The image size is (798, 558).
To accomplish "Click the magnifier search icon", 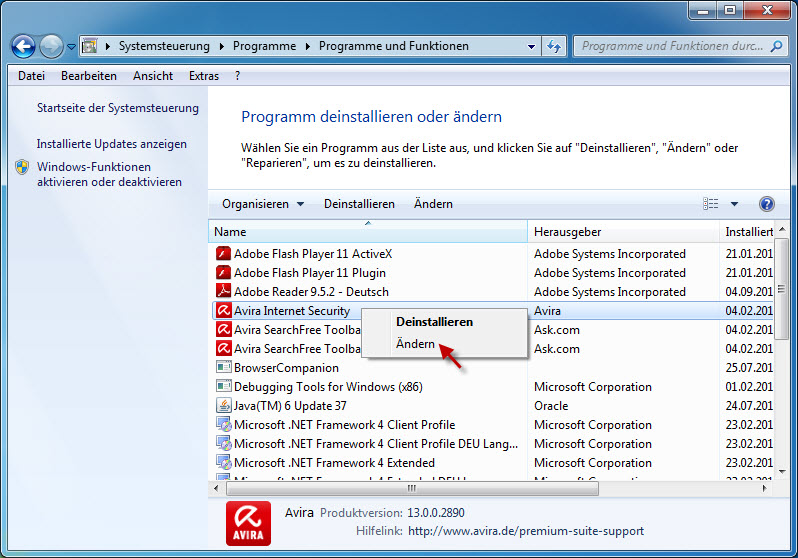I will tap(777, 46).
